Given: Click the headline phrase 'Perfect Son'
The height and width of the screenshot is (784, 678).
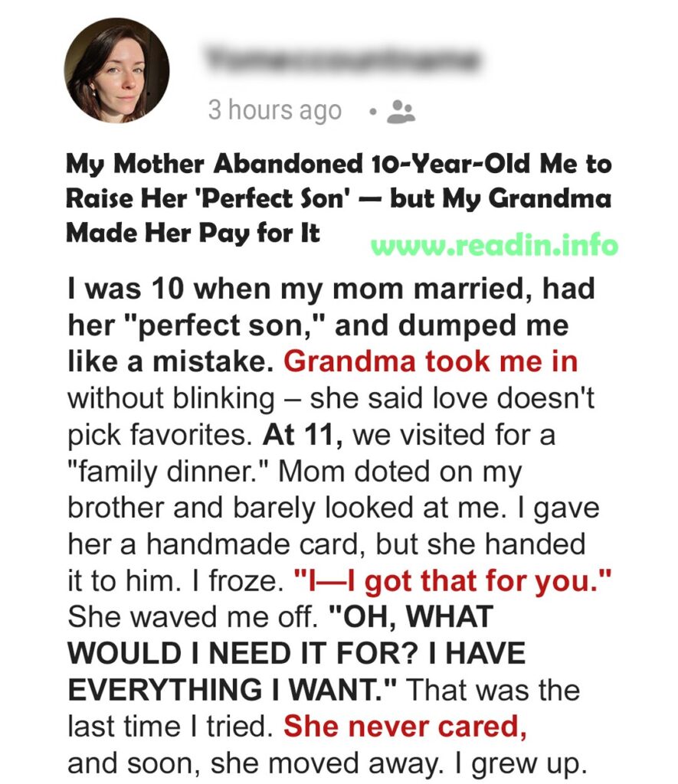Looking at the screenshot, I should point(279,198).
